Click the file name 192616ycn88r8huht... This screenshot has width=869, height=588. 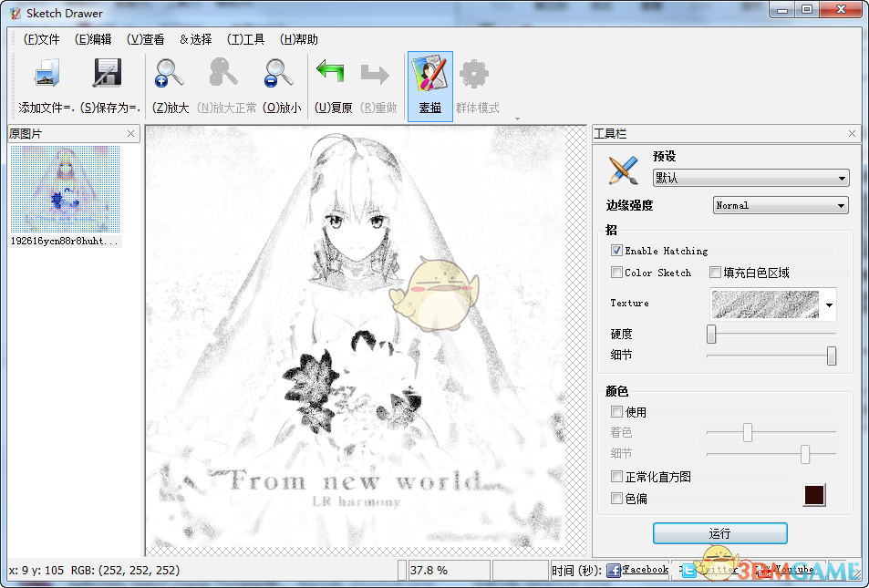click(x=65, y=241)
